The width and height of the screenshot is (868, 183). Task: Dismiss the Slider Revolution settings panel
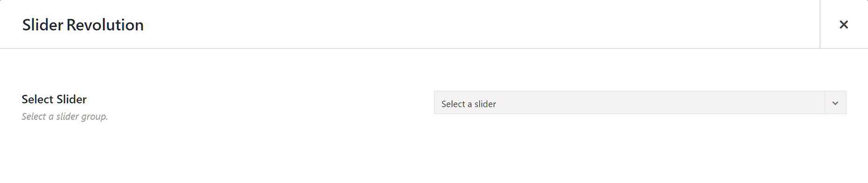tap(844, 24)
